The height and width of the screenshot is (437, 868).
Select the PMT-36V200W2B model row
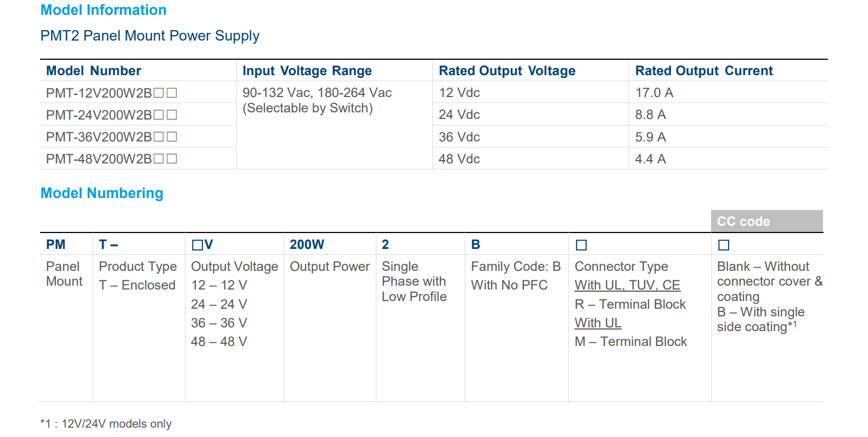pos(111,137)
